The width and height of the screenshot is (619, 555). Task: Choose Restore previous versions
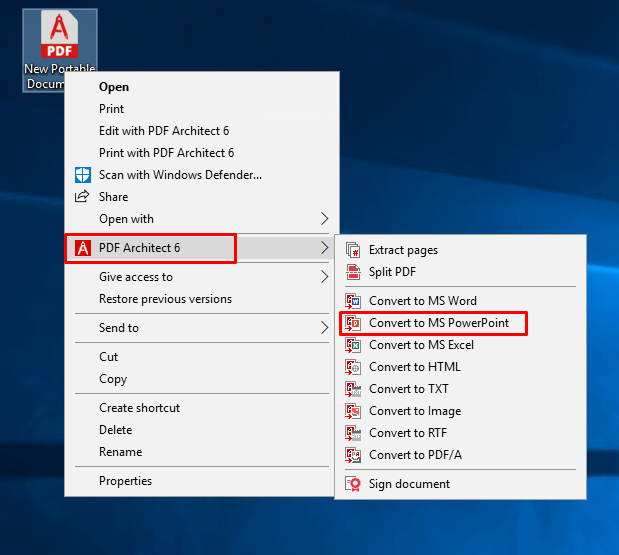[x=201, y=299]
